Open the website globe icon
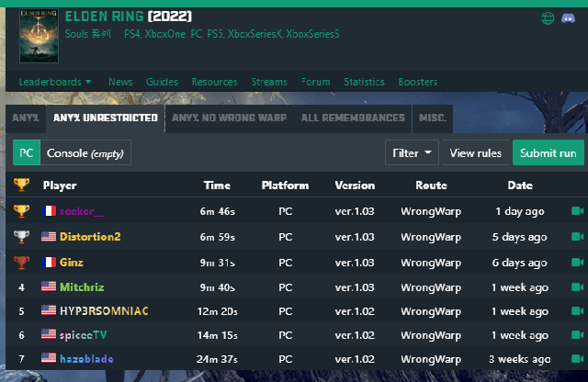 point(548,18)
